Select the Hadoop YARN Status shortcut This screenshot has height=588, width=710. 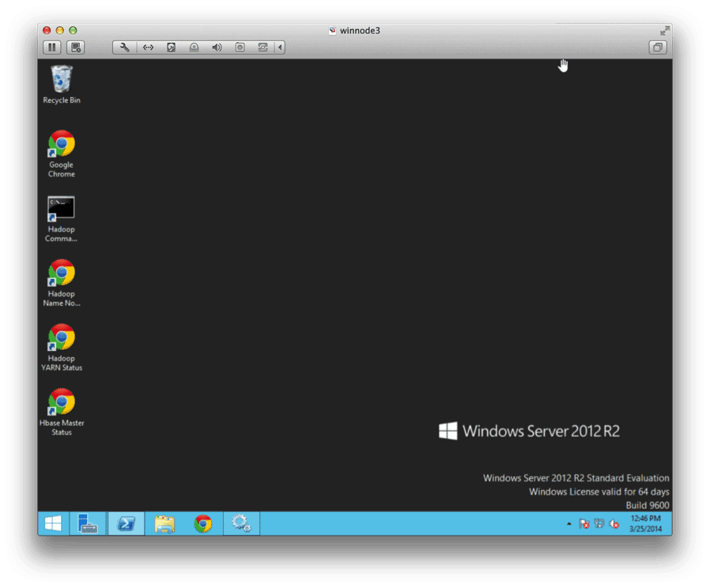click(62, 348)
